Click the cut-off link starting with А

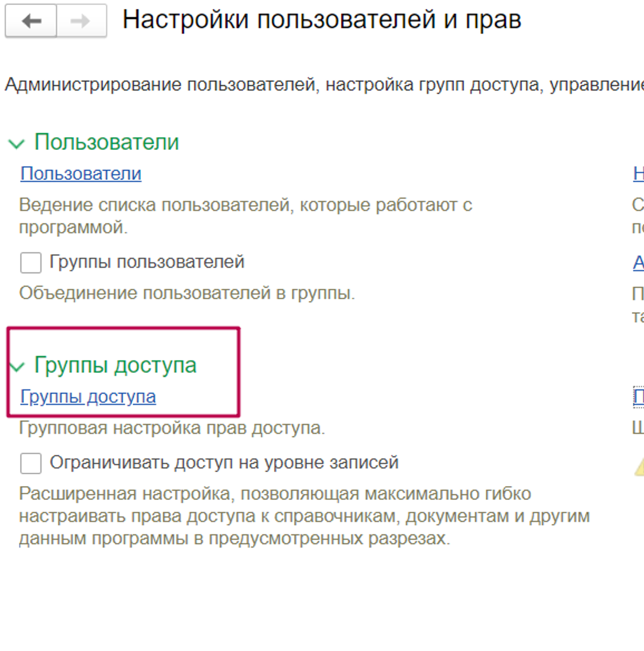click(638, 262)
